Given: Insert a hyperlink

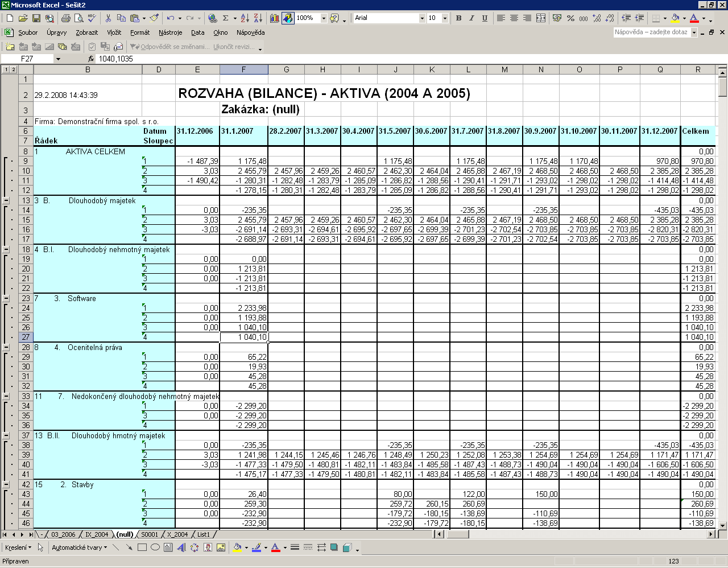Looking at the screenshot, I should (212, 18).
